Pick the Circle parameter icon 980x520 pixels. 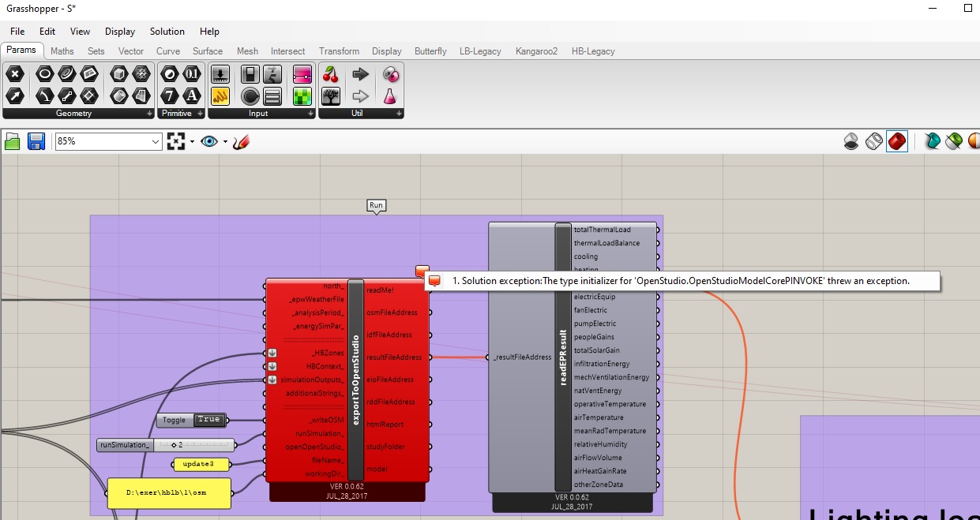click(x=44, y=75)
